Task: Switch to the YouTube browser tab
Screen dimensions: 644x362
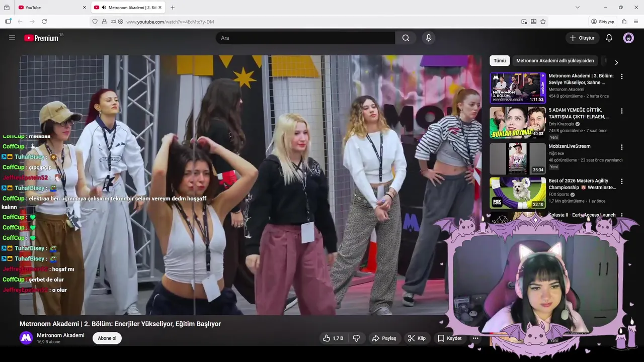Action: (x=51, y=8)
